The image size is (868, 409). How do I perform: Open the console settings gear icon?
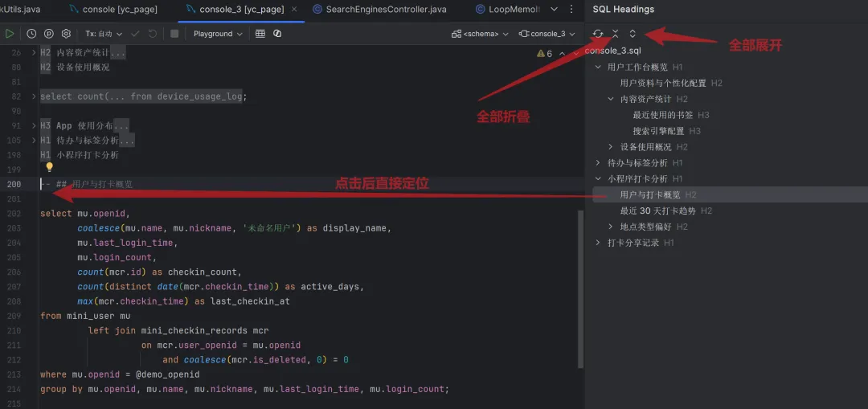pos(66,34)
